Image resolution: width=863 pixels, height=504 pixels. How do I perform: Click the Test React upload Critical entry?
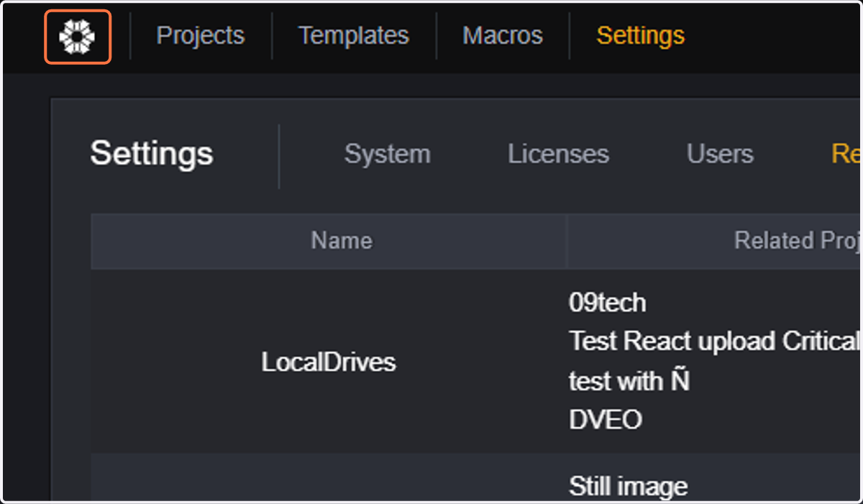714,341
